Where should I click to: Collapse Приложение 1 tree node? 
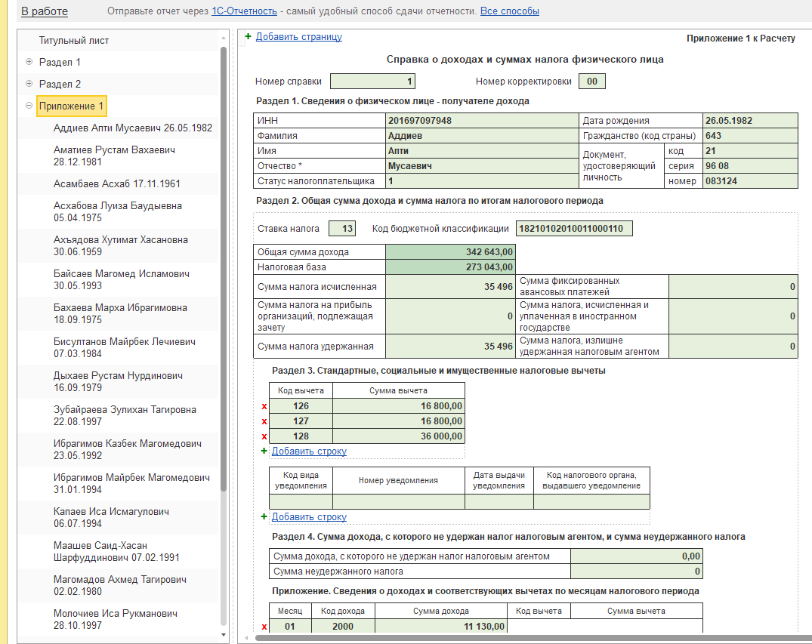coord(29,106)
